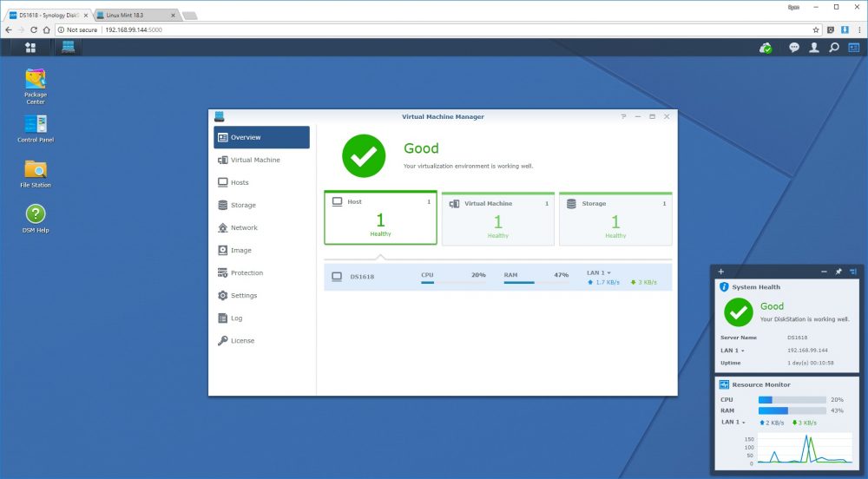
Task: Click the Resource Monitor widget title
Action: pos(761,384)
